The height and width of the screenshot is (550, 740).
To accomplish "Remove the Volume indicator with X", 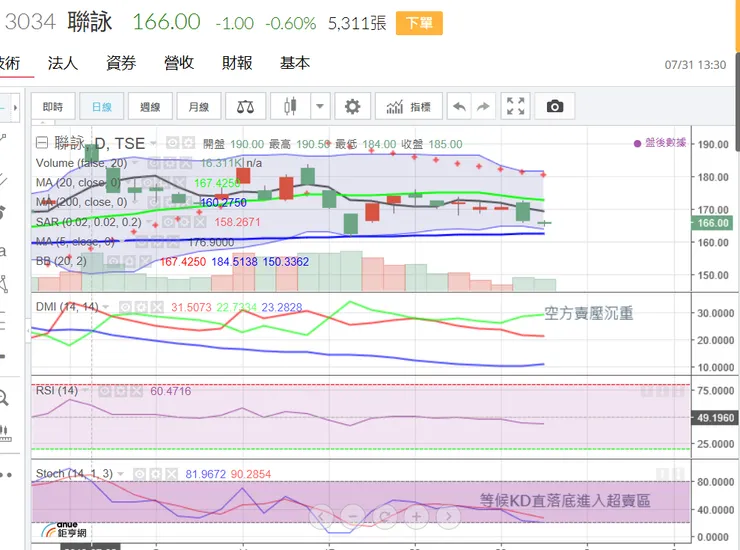I will (185, 163).
